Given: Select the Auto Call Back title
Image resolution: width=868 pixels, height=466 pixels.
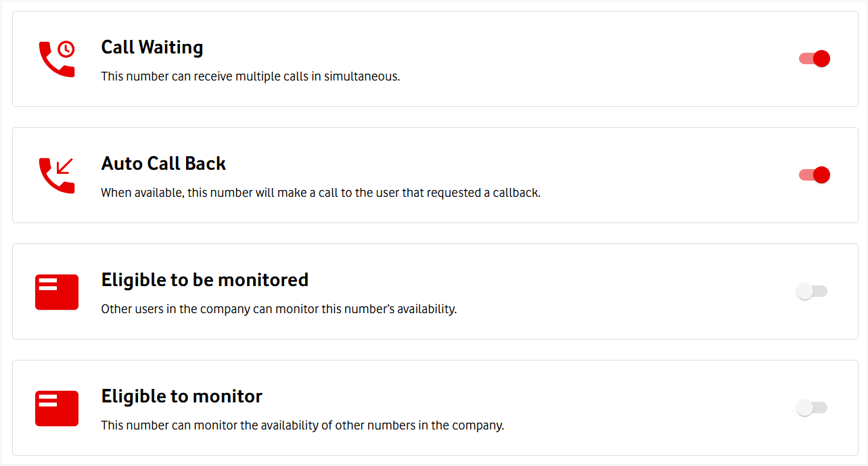Looking at the screenshot, I should click(164, 164).
